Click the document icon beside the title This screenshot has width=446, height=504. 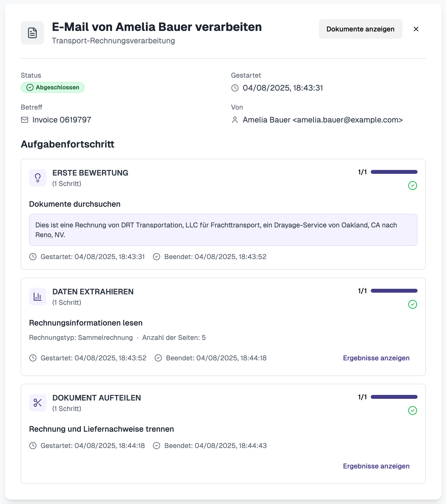click(32, 33)
